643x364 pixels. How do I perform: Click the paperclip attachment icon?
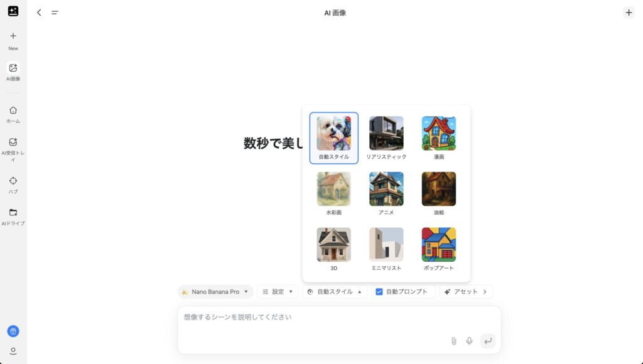[454, 341]
